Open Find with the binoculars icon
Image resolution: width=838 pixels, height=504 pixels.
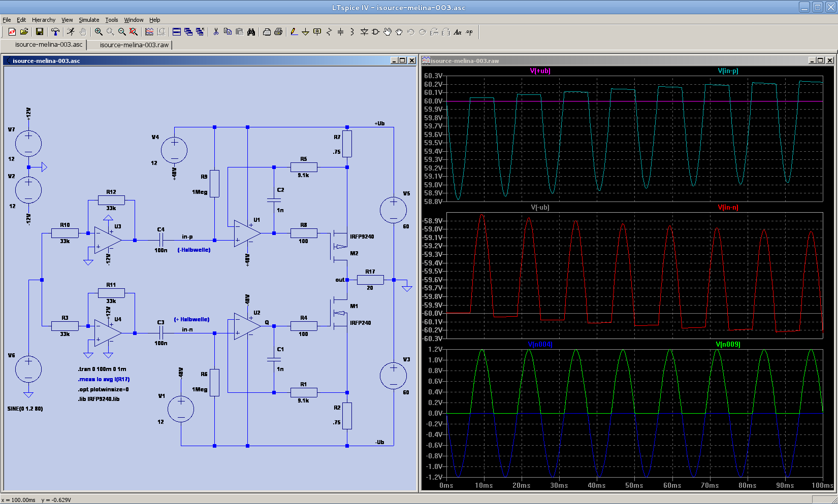tap(251, 32)
